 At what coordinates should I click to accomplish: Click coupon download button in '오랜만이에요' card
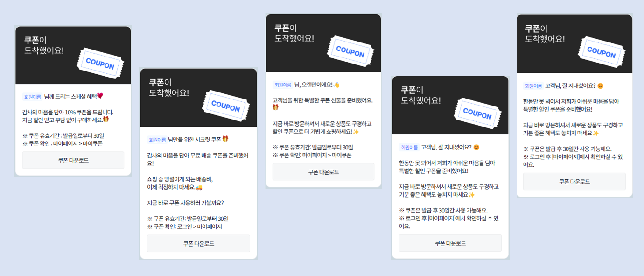pyautogui.click(x=323, y=172)
